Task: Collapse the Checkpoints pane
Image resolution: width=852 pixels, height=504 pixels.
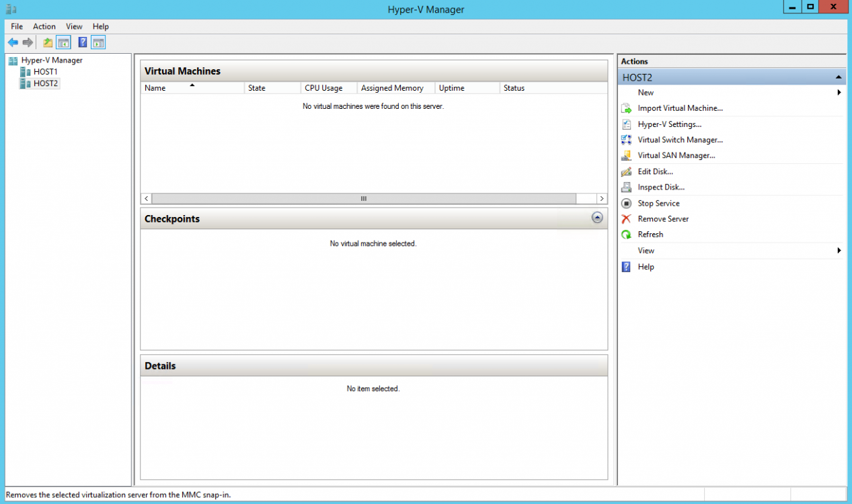Action: 597,218
